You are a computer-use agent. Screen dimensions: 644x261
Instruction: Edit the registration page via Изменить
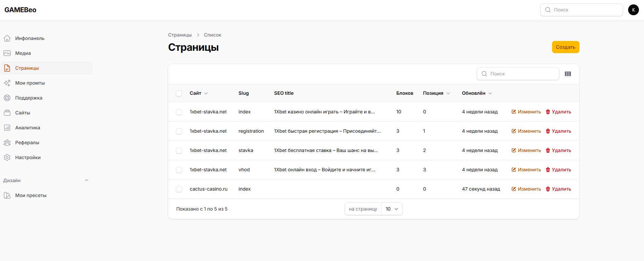[x=526, y=131]
